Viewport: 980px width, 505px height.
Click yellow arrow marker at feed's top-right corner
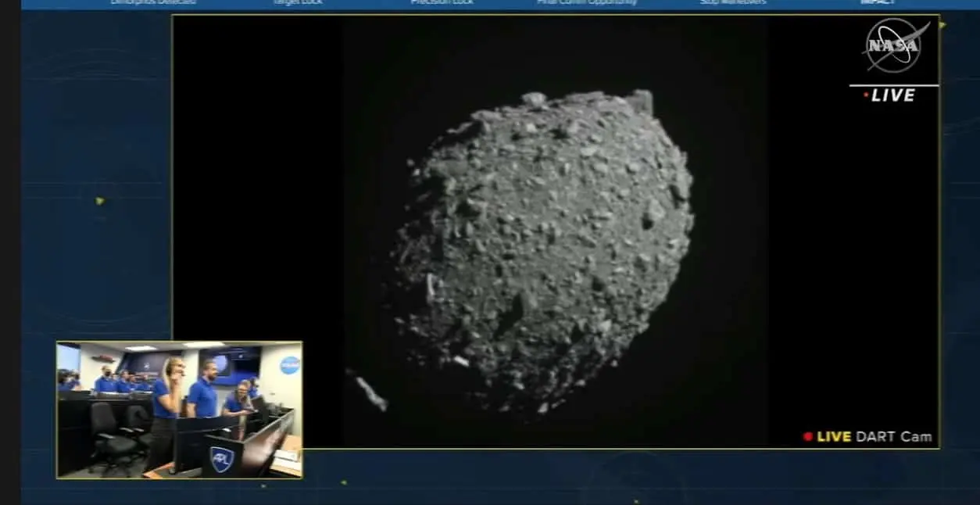pos(942,25)
